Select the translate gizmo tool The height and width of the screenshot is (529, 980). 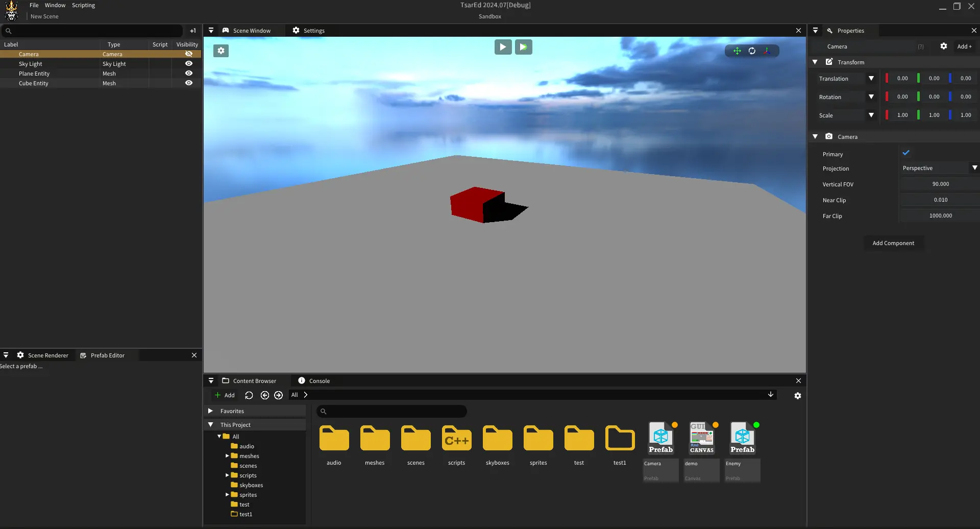pyautogui.click(x=737, y=51)
